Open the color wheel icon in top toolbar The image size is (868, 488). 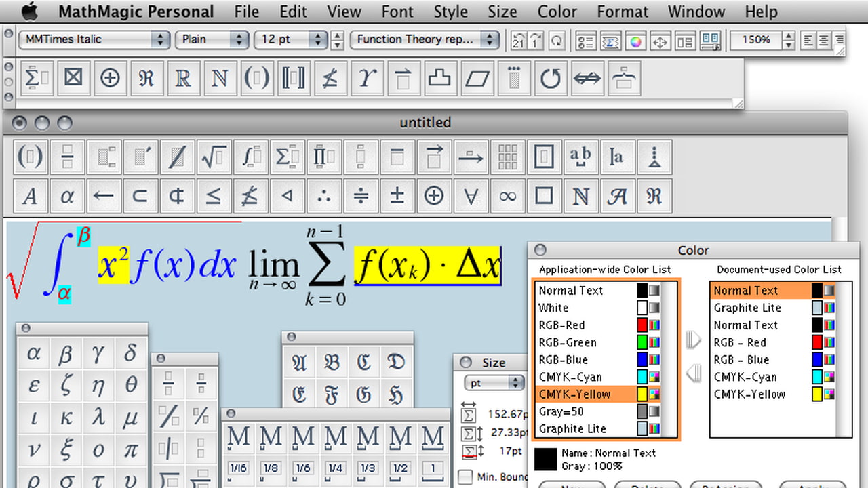click(x=635, y=41)
